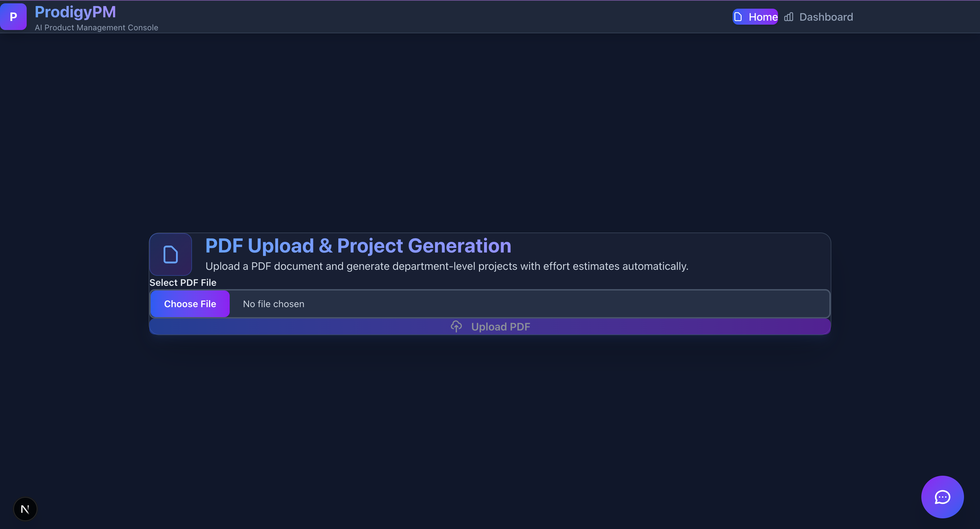Click the purple P logo icon

click(x=13, y=17)
